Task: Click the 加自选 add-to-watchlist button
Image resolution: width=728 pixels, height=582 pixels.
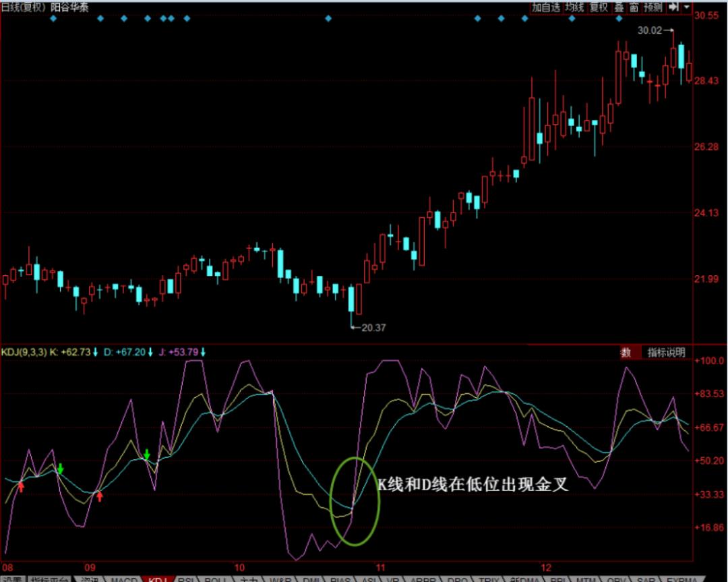Action: click(546, 7)
